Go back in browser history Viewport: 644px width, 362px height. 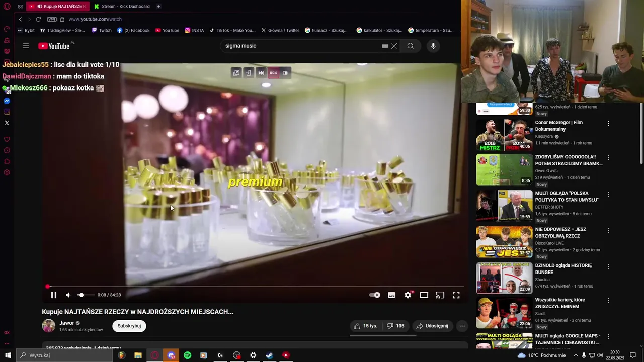point(20,19)
